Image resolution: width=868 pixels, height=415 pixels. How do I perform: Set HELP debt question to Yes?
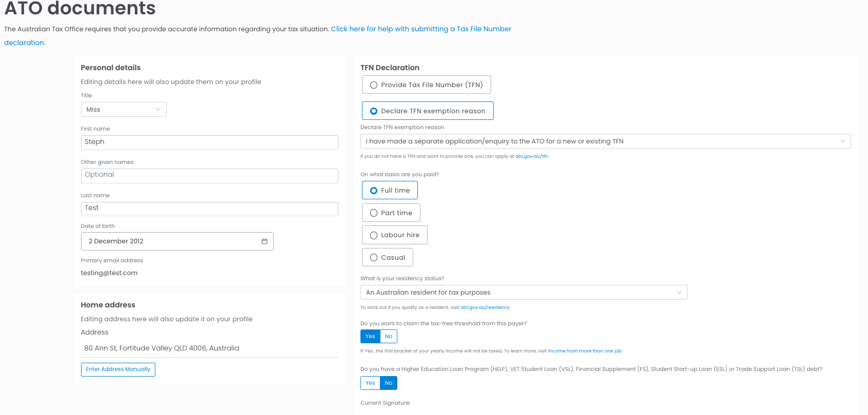(370, 383)
